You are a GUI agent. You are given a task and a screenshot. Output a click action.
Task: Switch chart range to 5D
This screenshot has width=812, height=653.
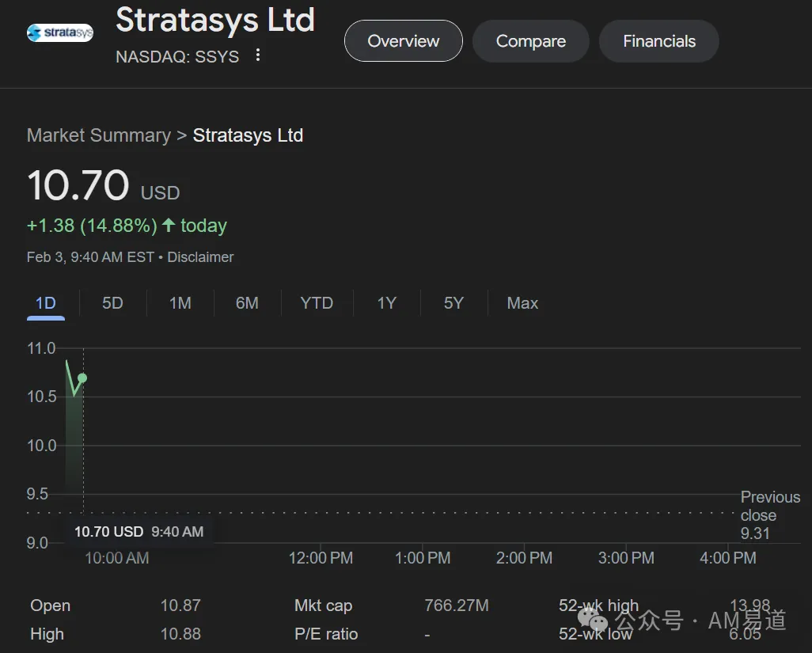coord(112,303)
